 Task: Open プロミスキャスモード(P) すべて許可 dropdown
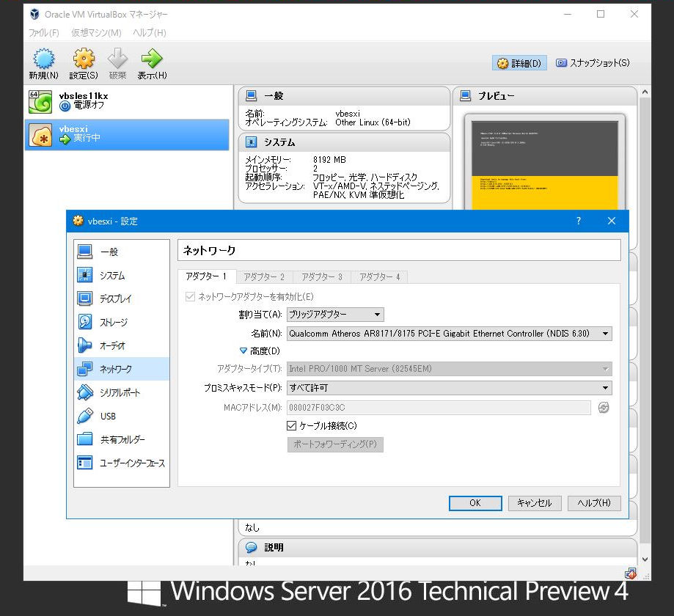click(x=449, y=388)
